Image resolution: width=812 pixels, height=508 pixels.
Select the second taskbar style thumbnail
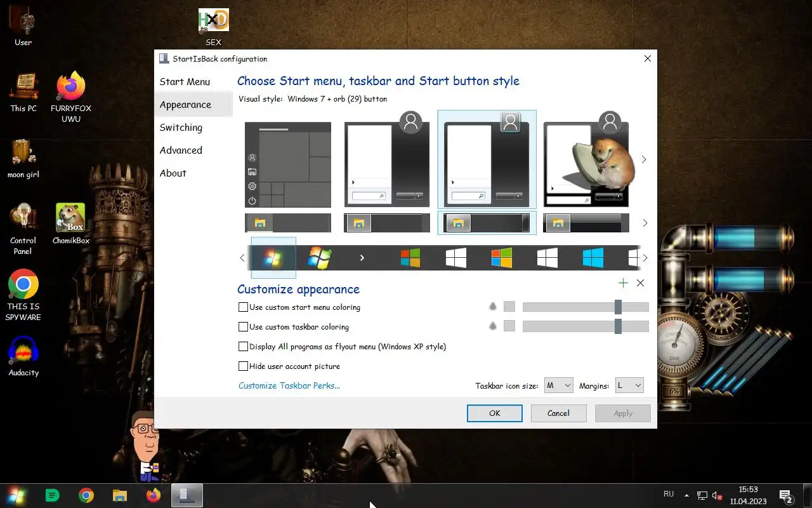[x=387, y=223]
